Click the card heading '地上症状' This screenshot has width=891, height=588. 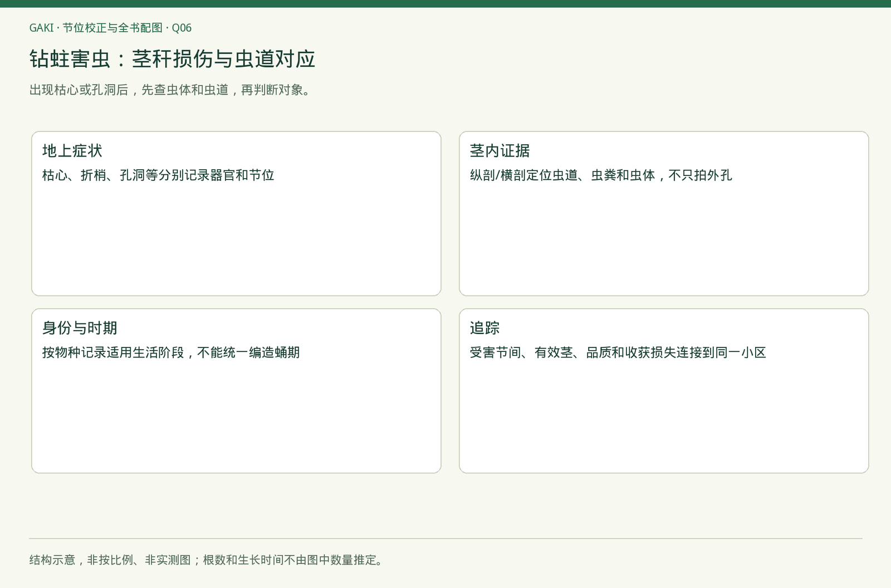(72, 151)
